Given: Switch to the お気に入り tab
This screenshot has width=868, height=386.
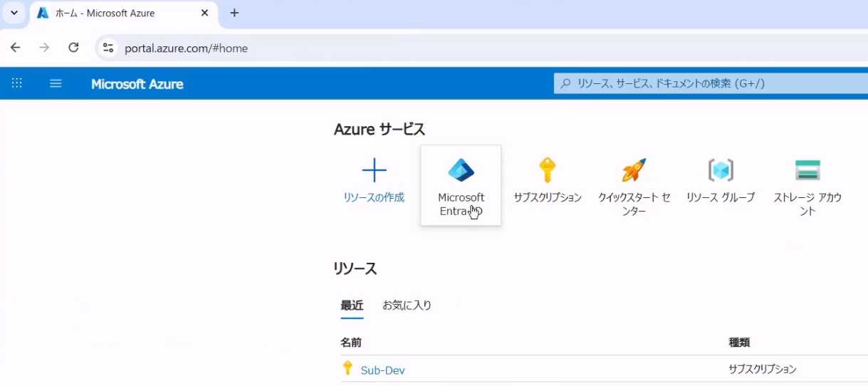Looking at the screenshot, I should (407, 306).
